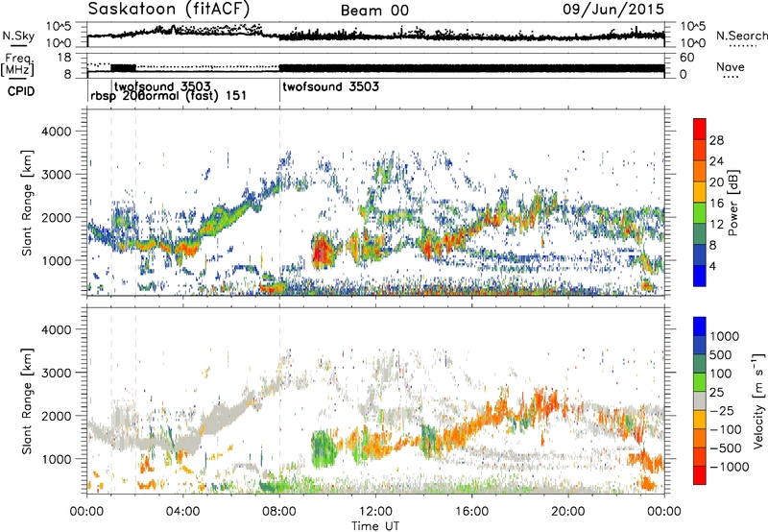Screen dimensions: 768x532
Task: Click the '28' value on the power colorbar
Action: (716, 140)
